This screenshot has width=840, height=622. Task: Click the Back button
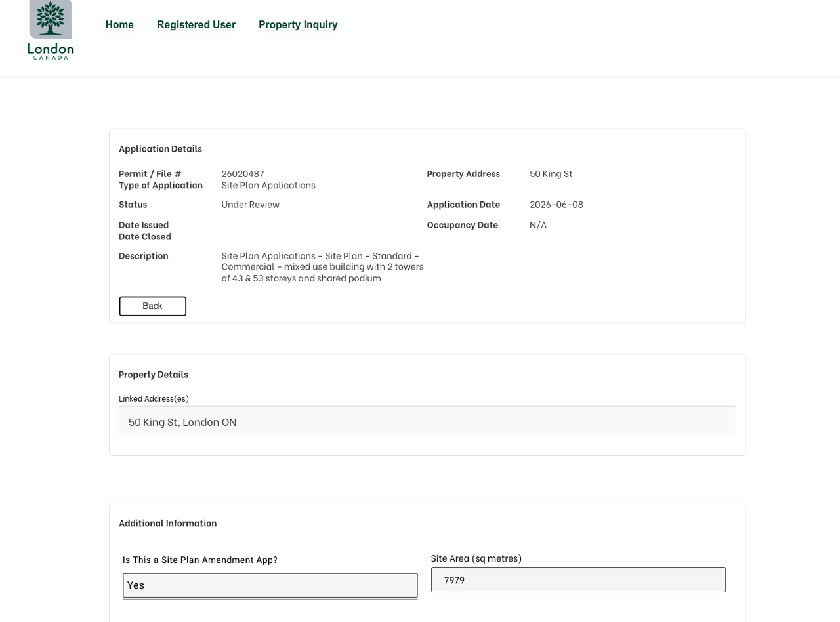[x=153, y=306]
